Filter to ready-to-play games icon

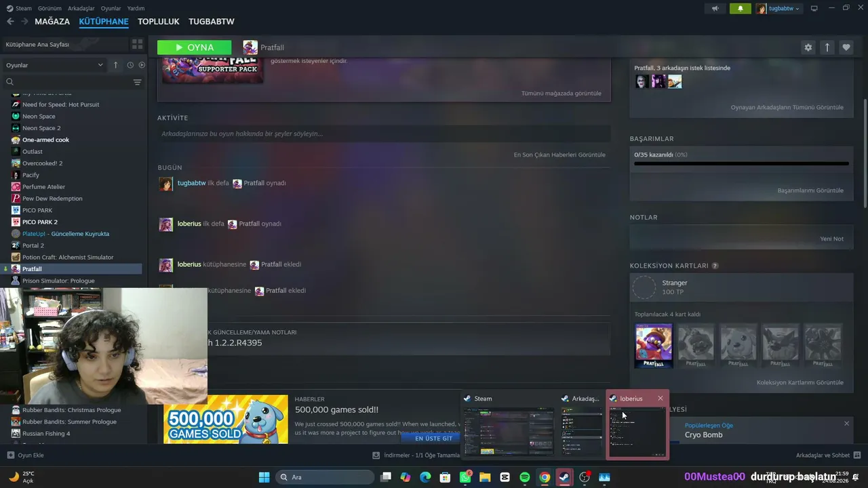click(x=142, y=65)
